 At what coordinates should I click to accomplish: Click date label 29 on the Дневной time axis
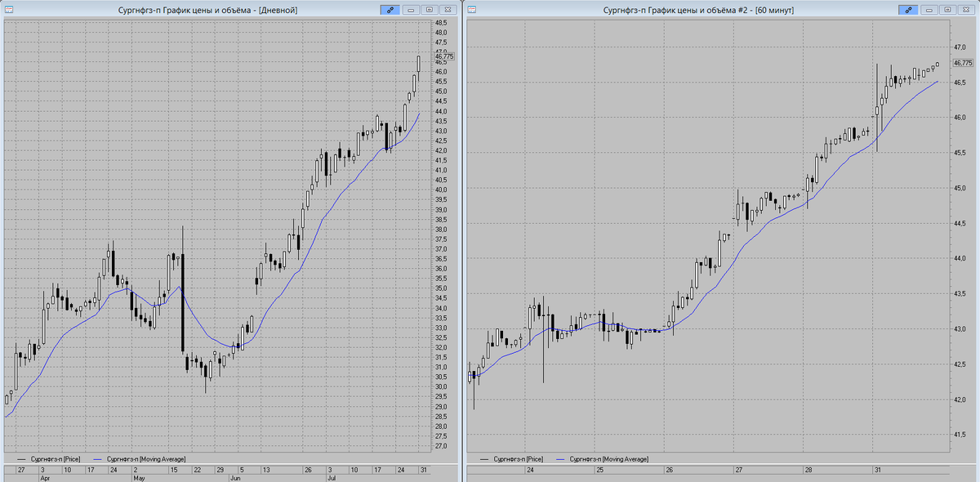point(219,471)
